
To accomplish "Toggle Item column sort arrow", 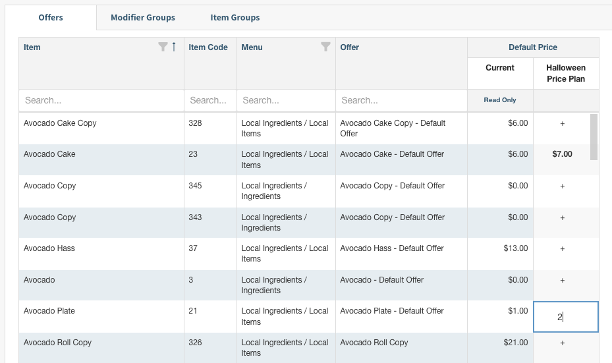I will click(174, 47).
